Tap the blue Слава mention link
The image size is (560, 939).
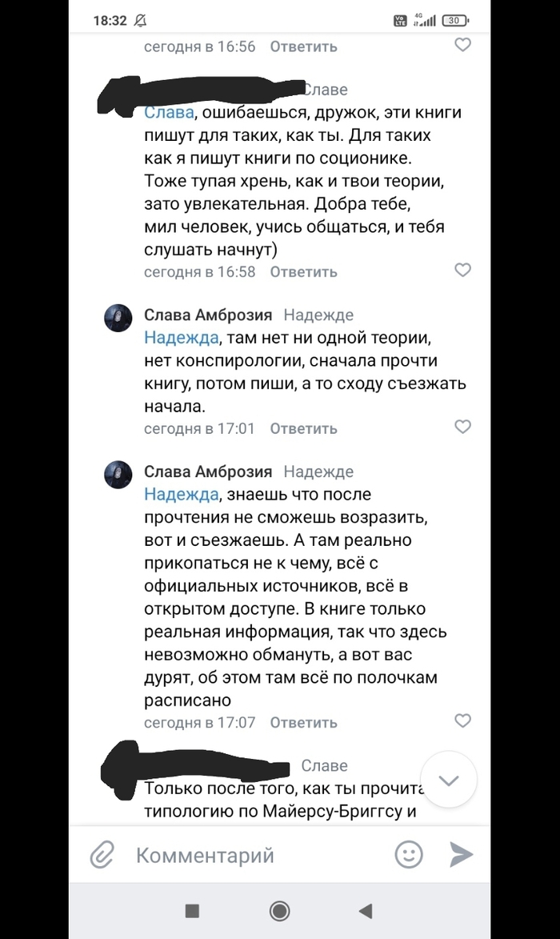[169, 113]
